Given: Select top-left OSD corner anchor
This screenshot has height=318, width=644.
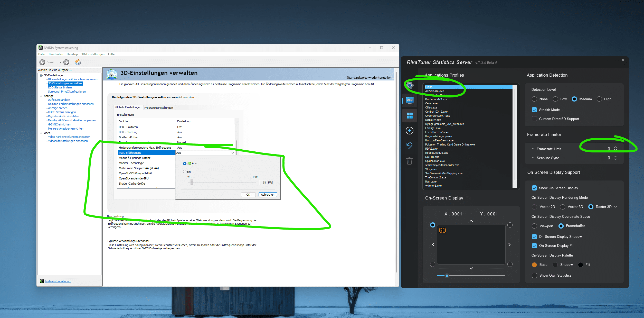Looking at the screenshot, I should 433,225.
